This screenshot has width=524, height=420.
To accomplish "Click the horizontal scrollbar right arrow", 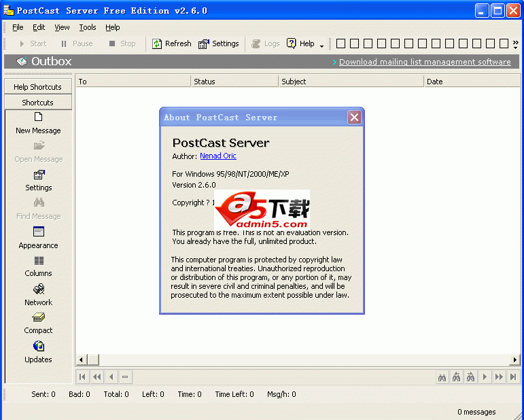I will point(514,360).
